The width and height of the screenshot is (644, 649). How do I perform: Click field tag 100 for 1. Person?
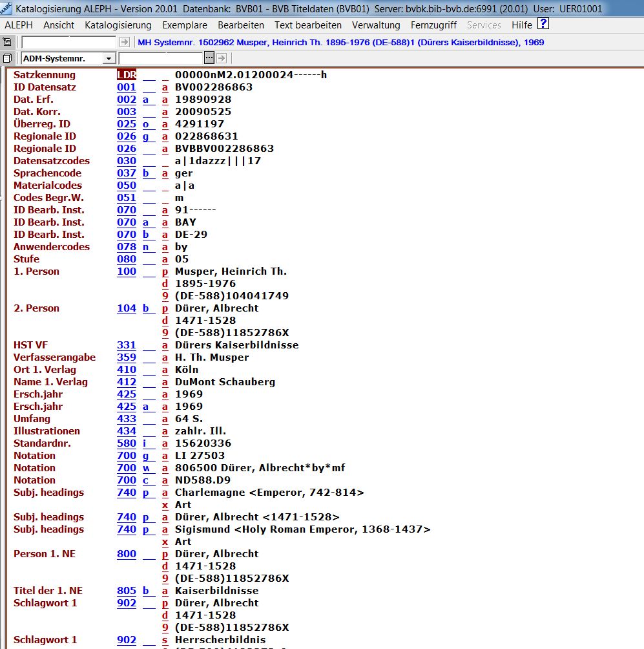[127, 271]
